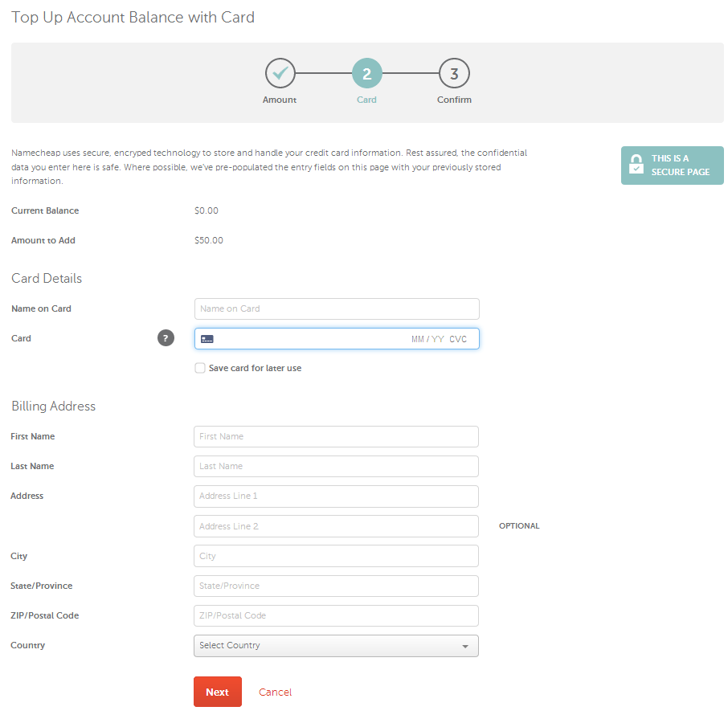728x719 pixels.
Task: Click the Country dropdown arrow
Action: pos(465,646)
